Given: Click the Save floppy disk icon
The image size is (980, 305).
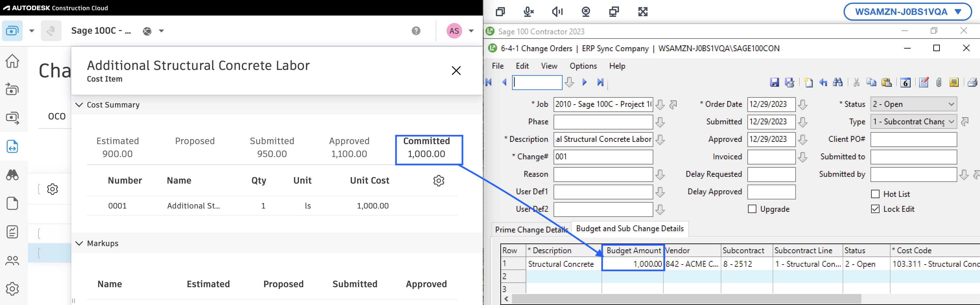Looking at the screenshot, I should coord(774,82).
